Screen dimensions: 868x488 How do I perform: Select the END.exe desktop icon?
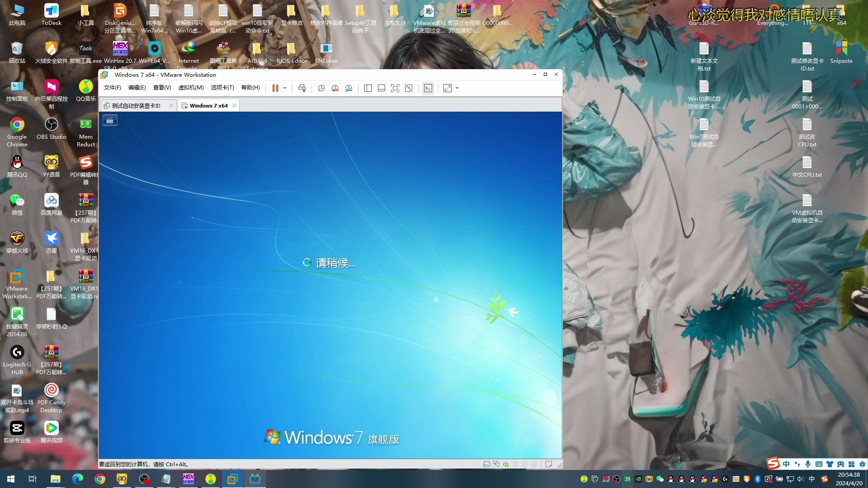pos(326,53)
